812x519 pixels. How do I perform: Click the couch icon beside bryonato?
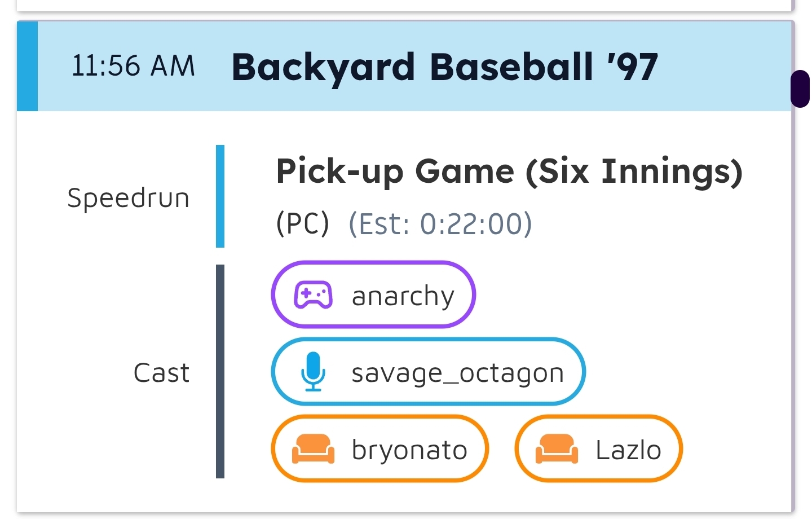pos(313,449)
